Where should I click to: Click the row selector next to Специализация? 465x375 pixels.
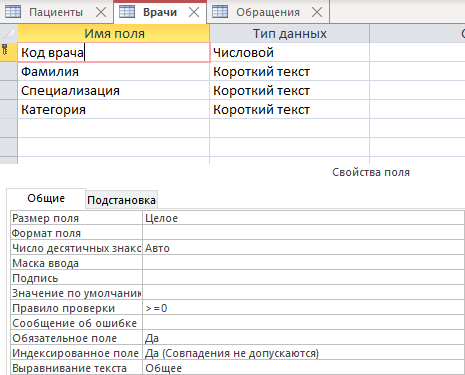tap(9, 90)
